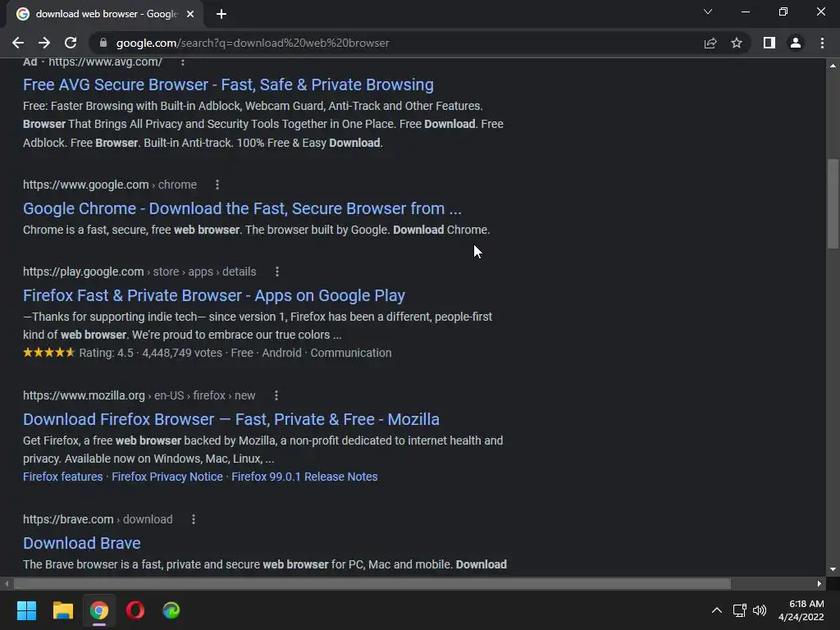Image resolution: width=840 pixels, height=630 pixels.
Task: Click Chrome icon in taskbar
Action: tap(98, 610)
